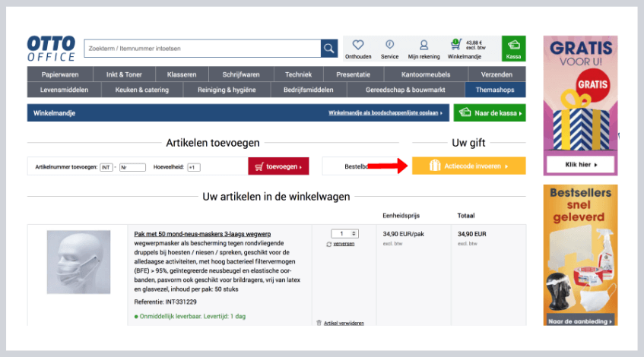Click the red toevoegen button
Screen dimensions: 644x357
278,166
